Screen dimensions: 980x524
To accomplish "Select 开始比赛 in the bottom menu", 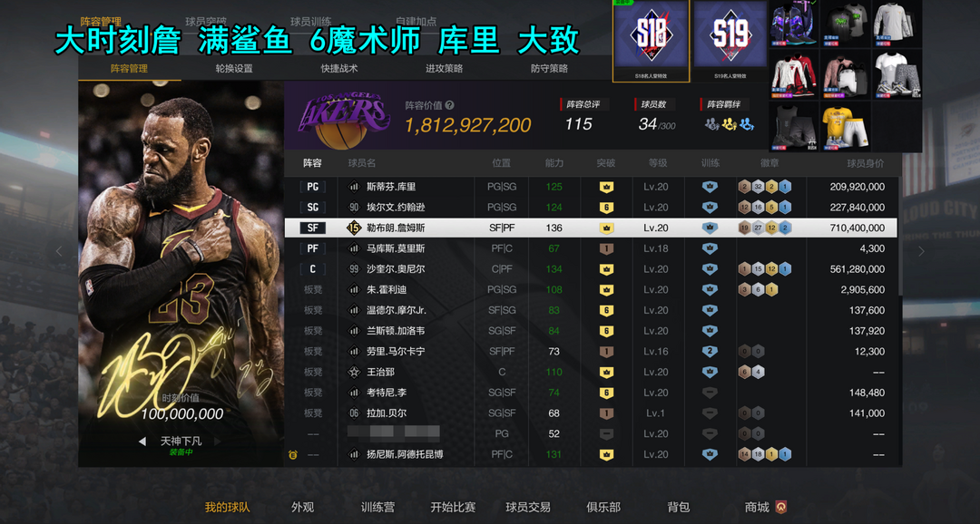I will pyautogui.click(x=453, y=507).
